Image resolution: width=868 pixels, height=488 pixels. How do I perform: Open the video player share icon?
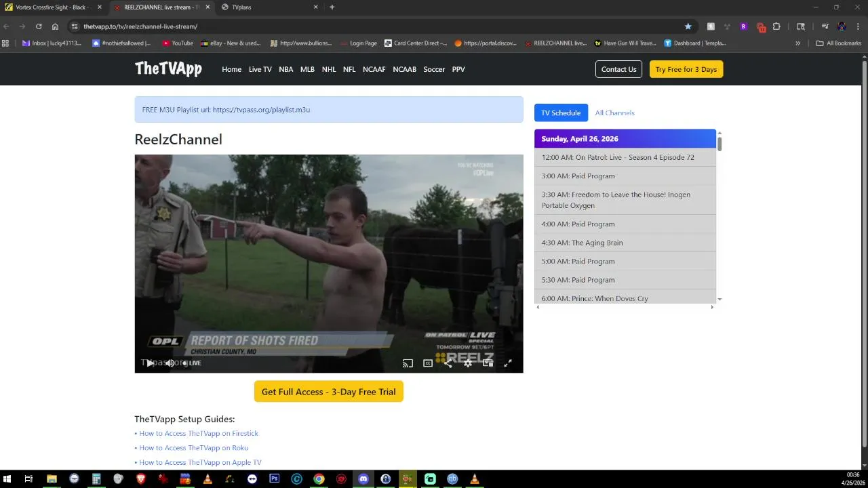point(448,363)
